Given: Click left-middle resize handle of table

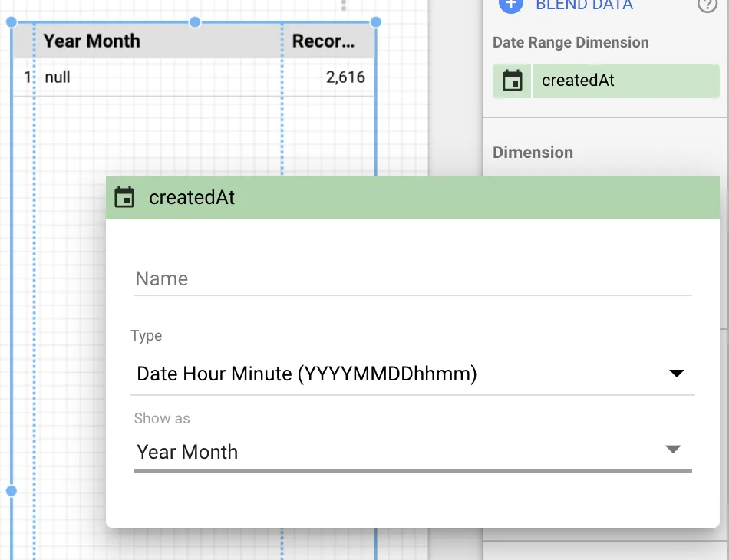Looking at the screenshot, I should 12,491.
